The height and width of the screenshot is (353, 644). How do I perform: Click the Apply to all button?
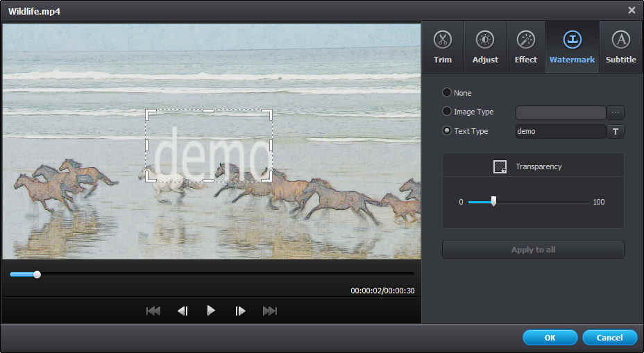coord(533,250)
